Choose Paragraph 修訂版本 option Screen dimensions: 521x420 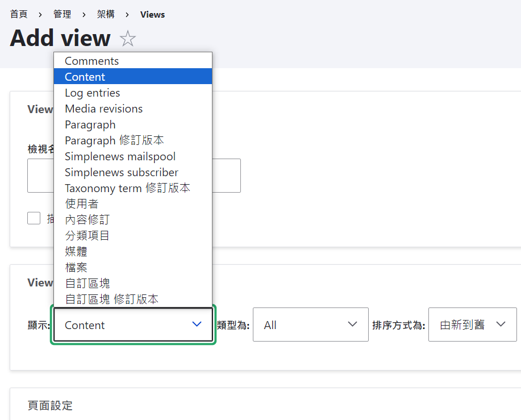(x=114, y=140)
